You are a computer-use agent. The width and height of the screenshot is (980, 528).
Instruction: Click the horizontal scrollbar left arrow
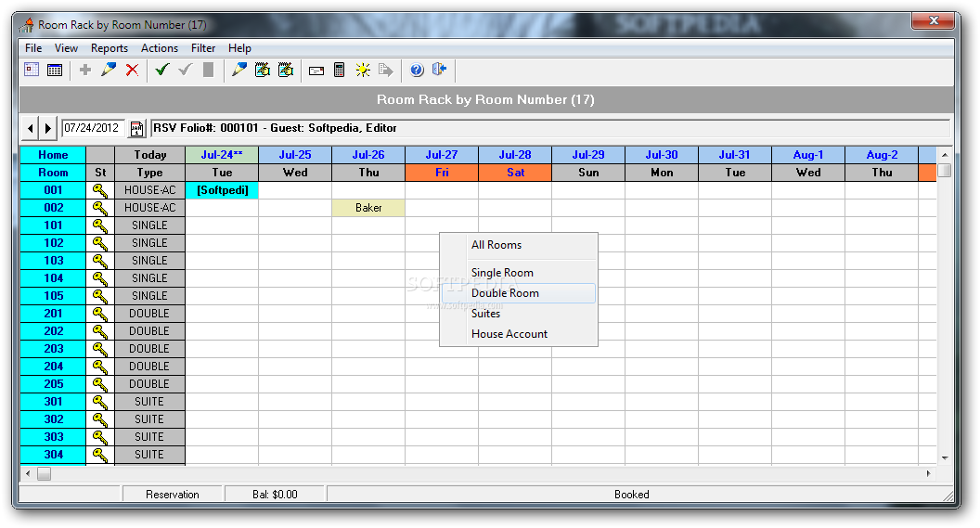[x=28, y=473]
